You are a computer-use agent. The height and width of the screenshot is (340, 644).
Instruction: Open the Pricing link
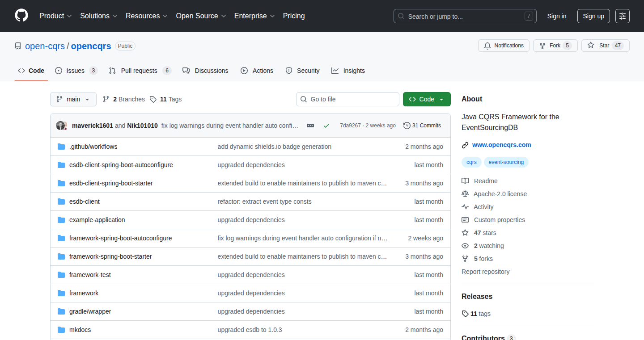(x=294, y=16)
